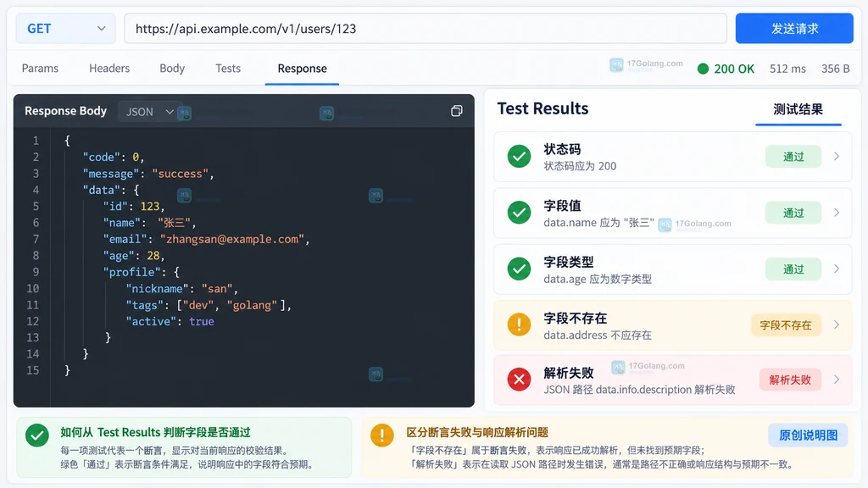Viewport: 868px width, 488px height.
Task: Click the green check icon for 字段类型
Action: pos(520,269)
